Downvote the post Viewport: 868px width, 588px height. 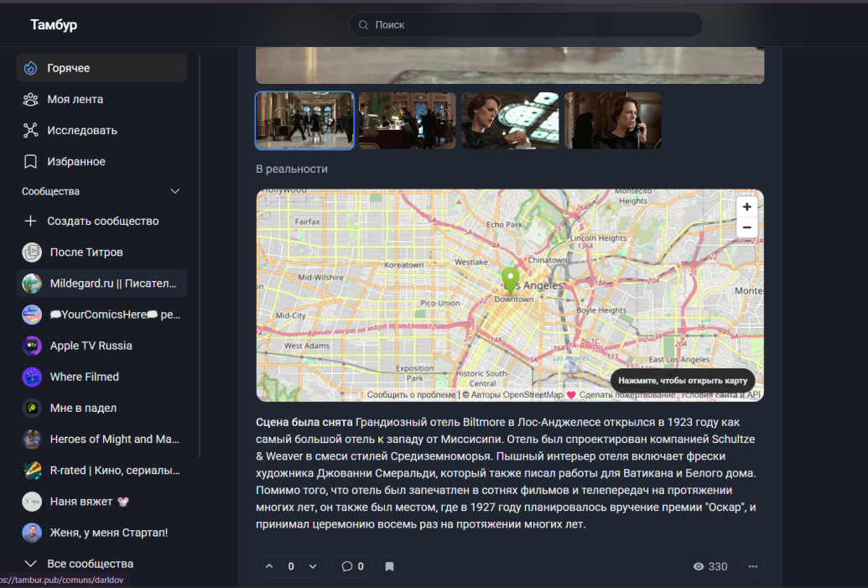tap(313, 566)
